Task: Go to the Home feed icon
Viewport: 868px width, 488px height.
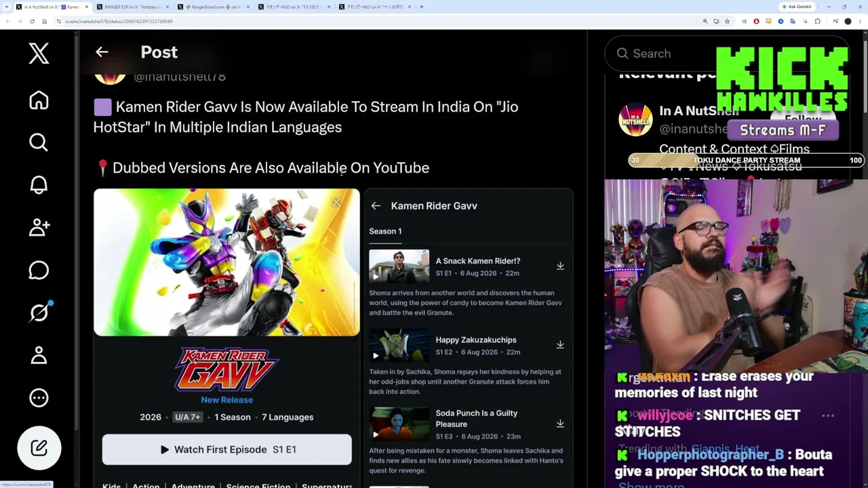Action: click(x=39, y=100)
